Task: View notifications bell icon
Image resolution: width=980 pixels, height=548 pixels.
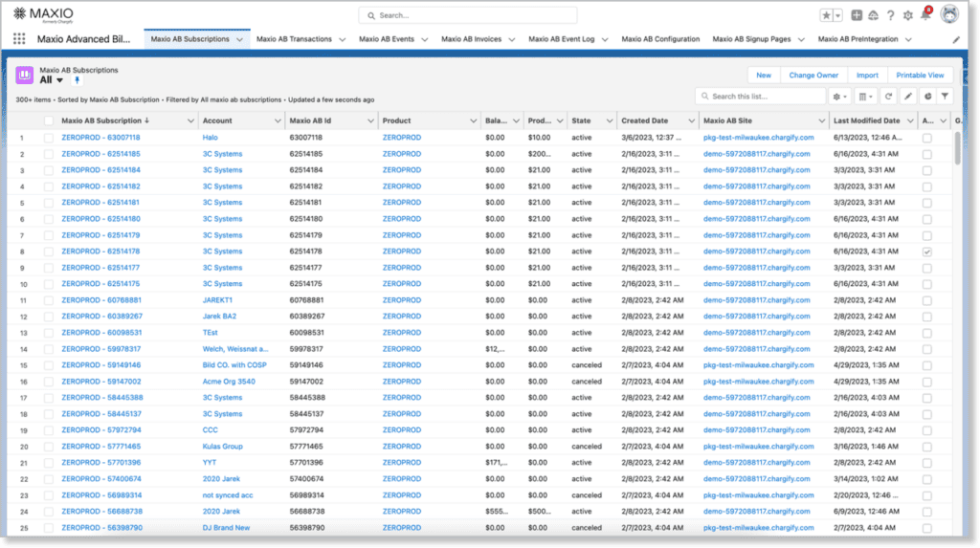Action: [925, 15]
